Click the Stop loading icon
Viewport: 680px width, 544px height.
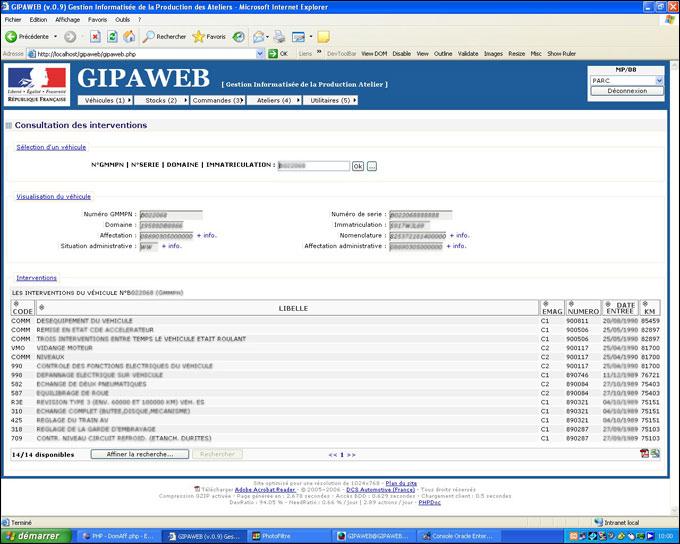click(x=97, y=37)
